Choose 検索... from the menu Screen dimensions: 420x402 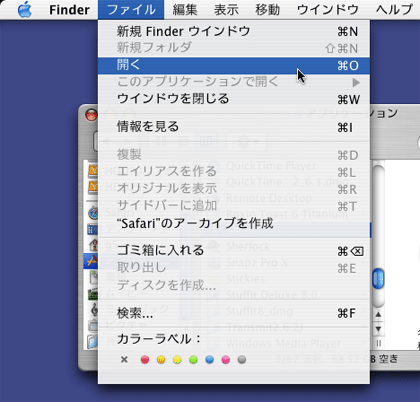234,313
